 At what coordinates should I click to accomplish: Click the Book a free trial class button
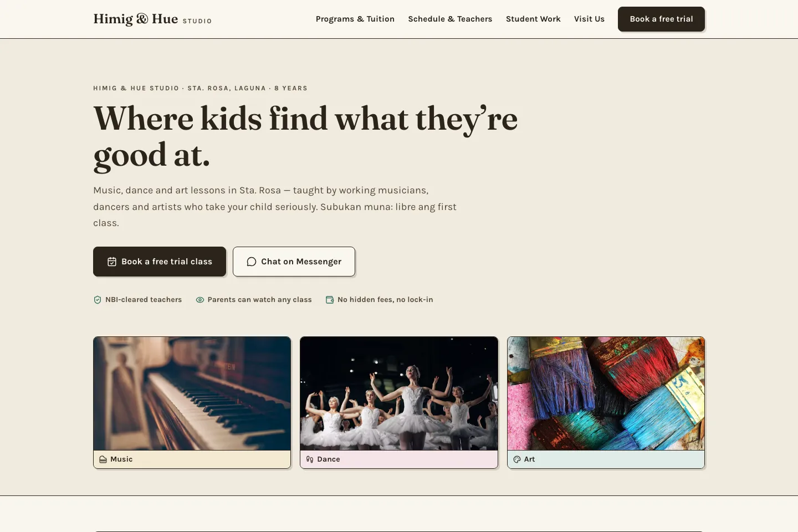pyautogui.click(x=160, y=262)
